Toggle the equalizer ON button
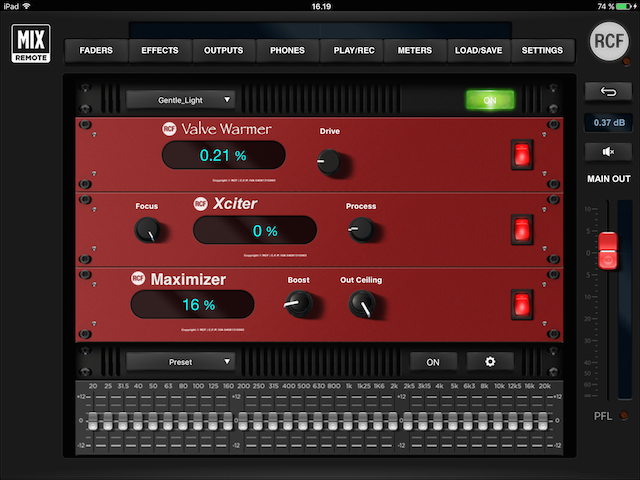Viewport: 640px width, 480px height. point(433,362)
